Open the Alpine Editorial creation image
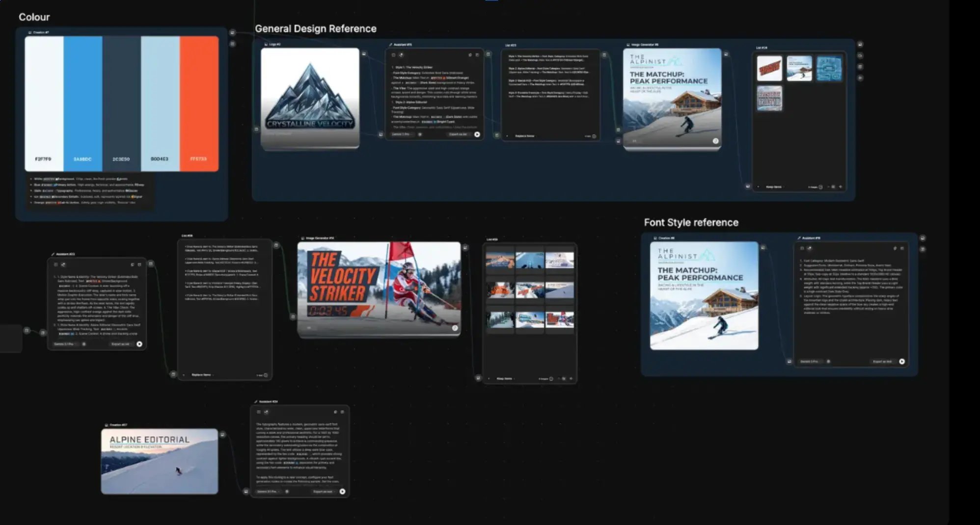980x525 pixels. coord(160,461)
